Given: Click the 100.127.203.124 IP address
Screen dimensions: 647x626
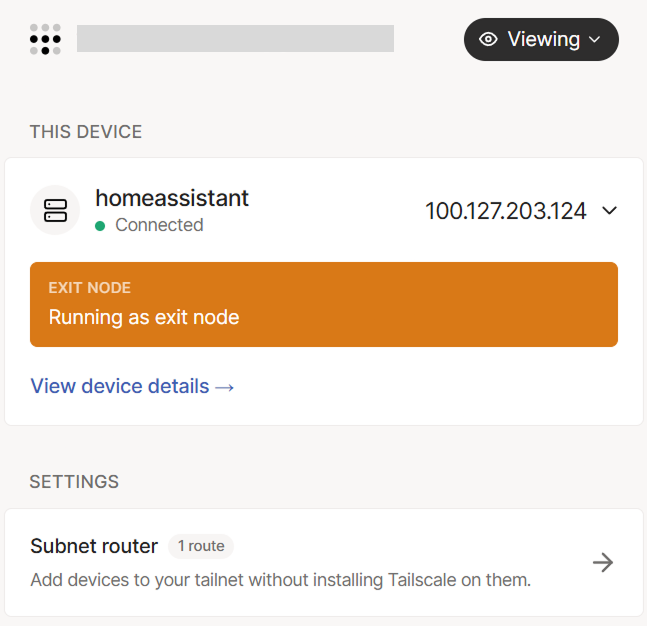Looking at the screenshot, I should [505, 211].
